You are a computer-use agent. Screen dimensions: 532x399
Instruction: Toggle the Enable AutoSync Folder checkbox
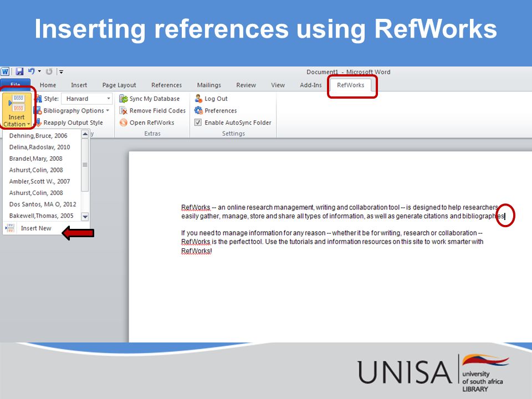[198, 122]
